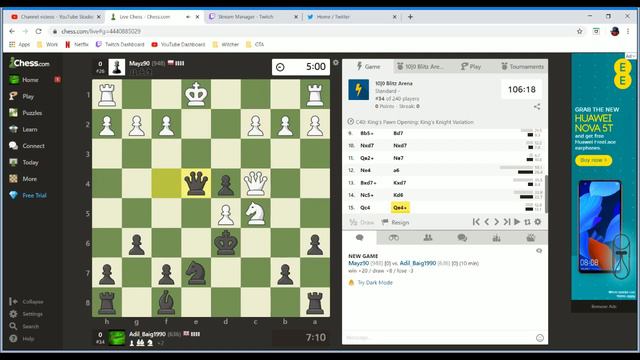640x360 pixels.
Task: Click Buy now in Huawei ad
Action: (593, 160)
